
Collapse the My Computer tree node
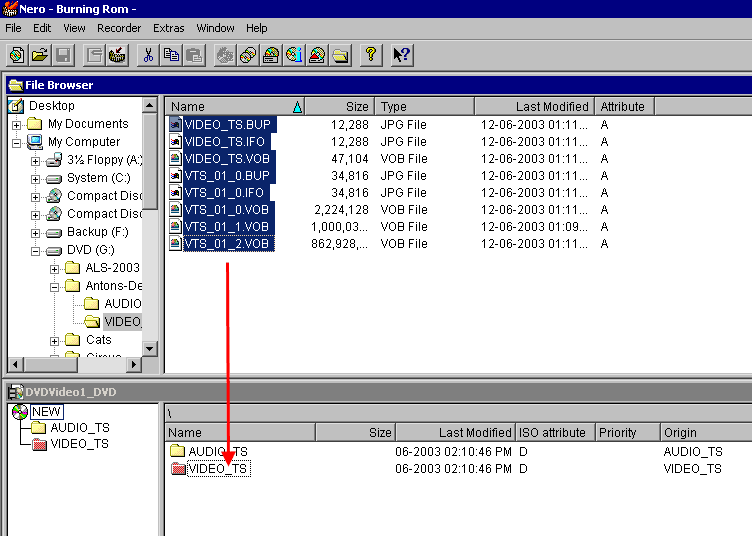(x=16, y=143)
